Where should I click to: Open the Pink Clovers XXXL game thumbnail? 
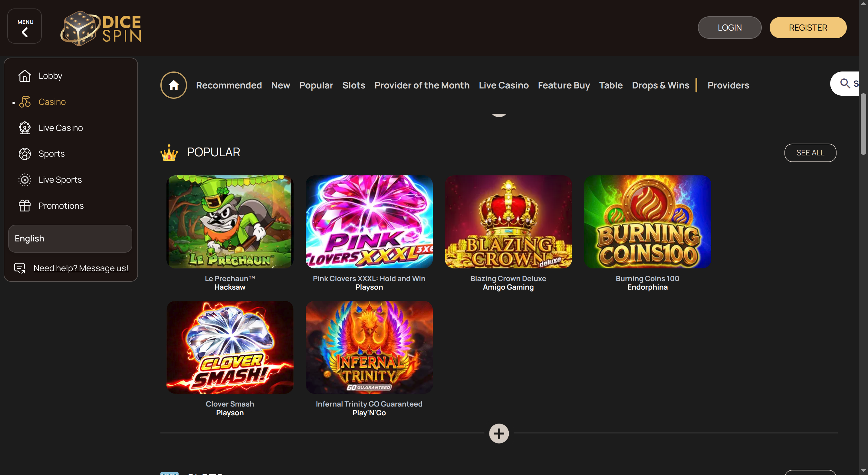click(x=369, y=222)
